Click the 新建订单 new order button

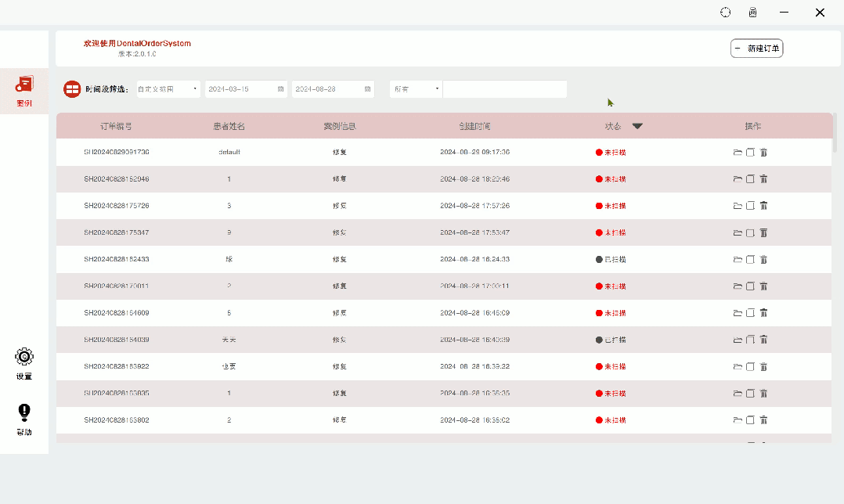click(x=756, y=49)
